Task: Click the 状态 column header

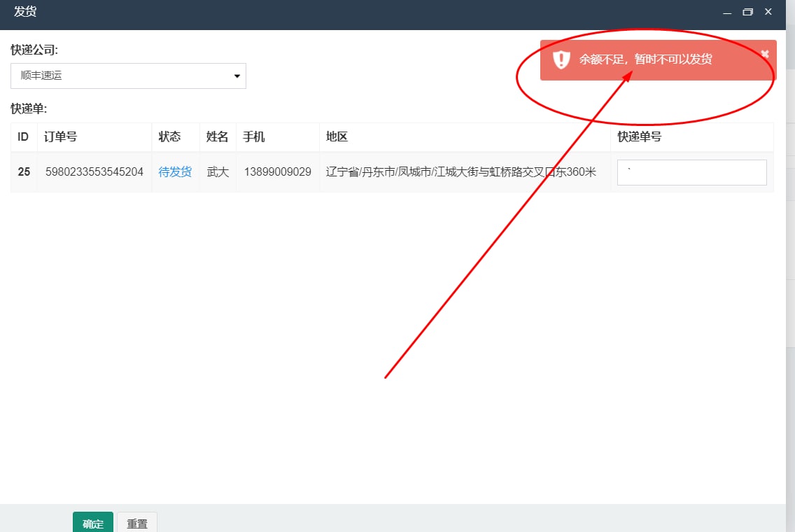Action: point(169,137)
